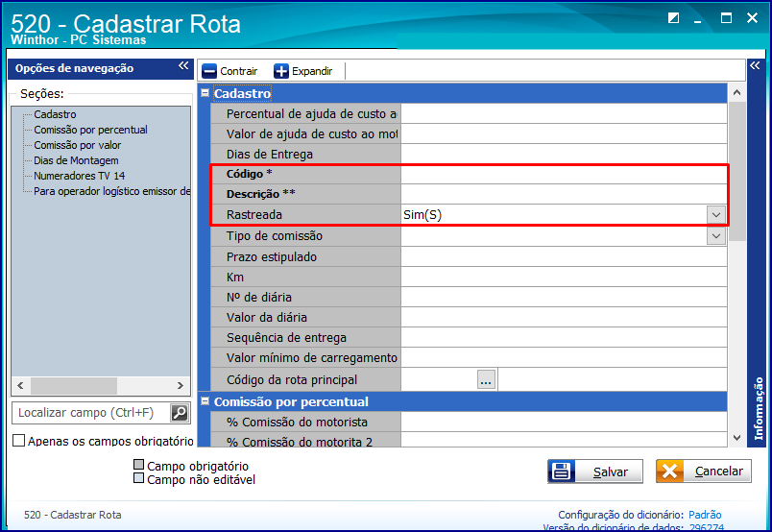Click the '520 - Cadastrar Rota' status bar text

pos(73,515)
